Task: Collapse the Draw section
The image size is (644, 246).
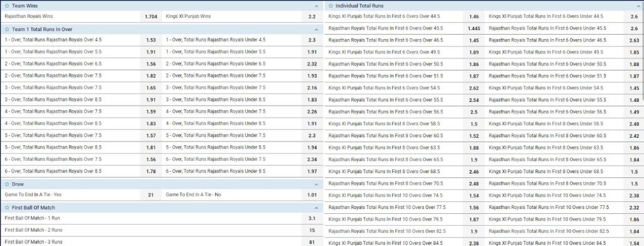Action: coord(316,185)
